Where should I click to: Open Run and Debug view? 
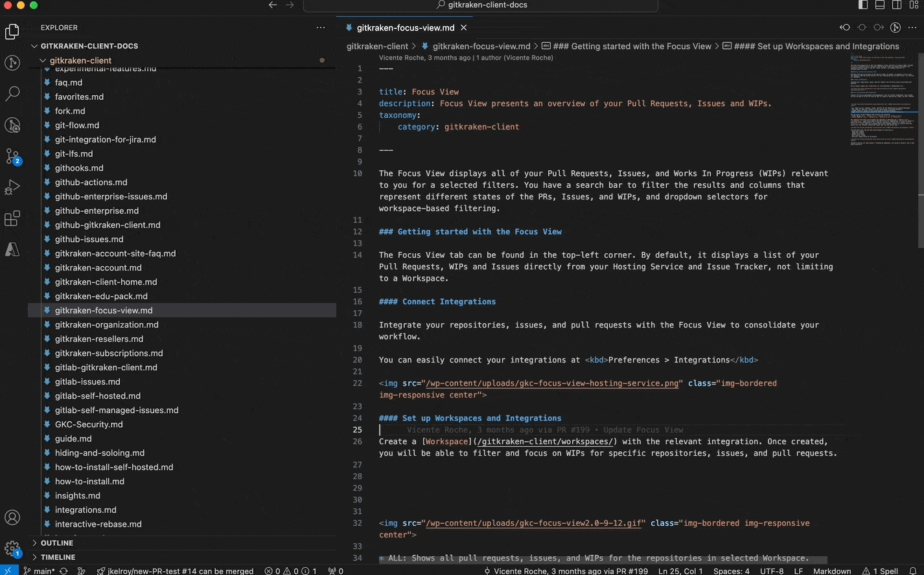(12, 187)
